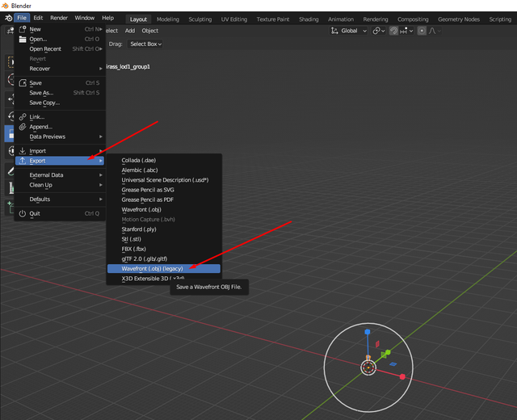Click the green Y-axis gizmo handle
Viewport: 517px width, 420px height.
pyautogui.click(x=388, y=352)
